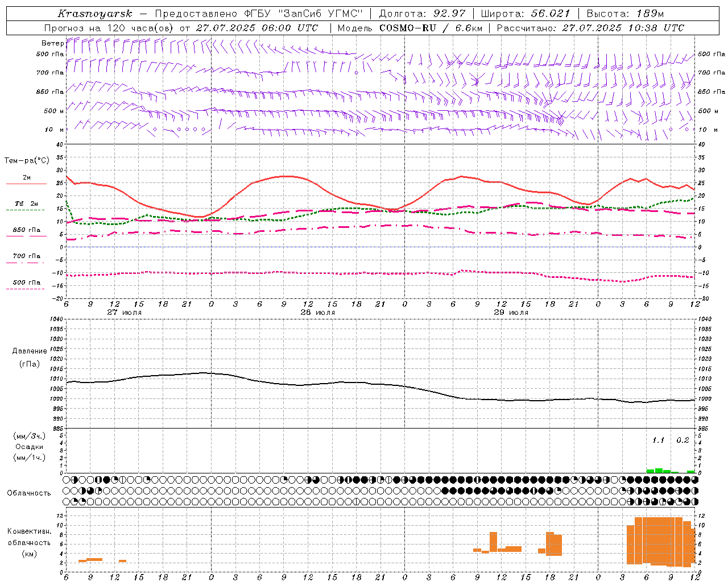
Task: Click the Td 2м legend label
Action: coord(27,203)
